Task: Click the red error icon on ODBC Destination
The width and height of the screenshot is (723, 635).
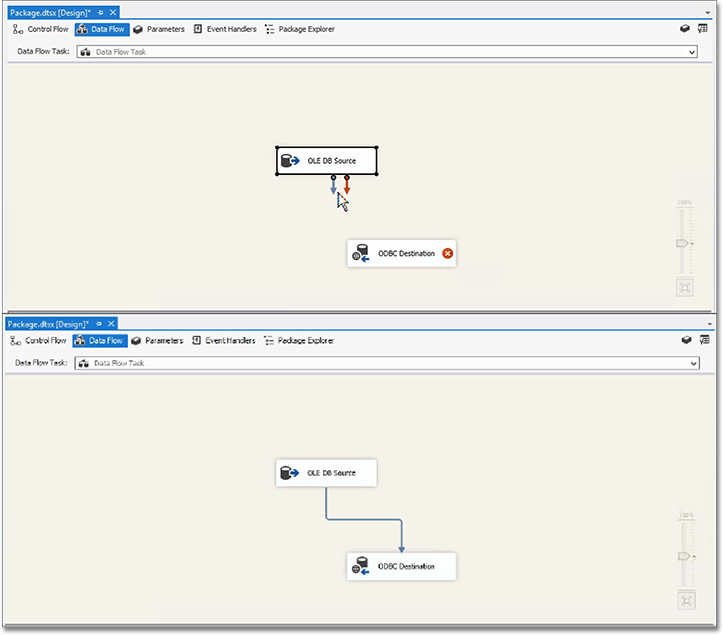Action: (x=448, y=254)
